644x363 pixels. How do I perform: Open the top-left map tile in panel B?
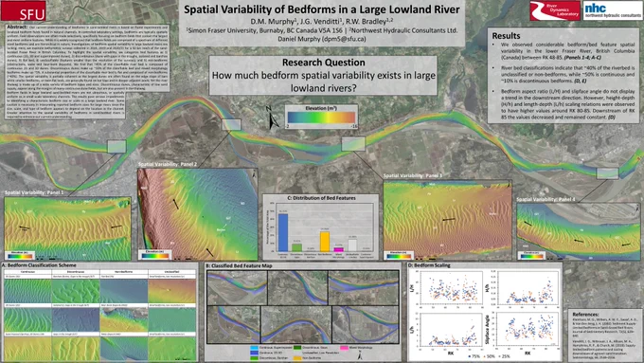coord(237,288)
